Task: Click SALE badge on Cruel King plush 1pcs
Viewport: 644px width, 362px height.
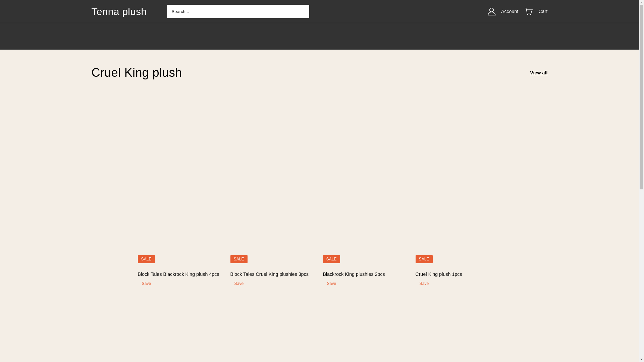Action: [424, 259]
